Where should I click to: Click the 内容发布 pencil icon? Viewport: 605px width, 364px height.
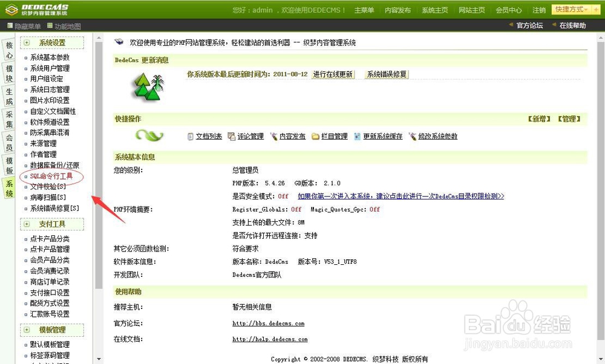[x=274, y=136]
